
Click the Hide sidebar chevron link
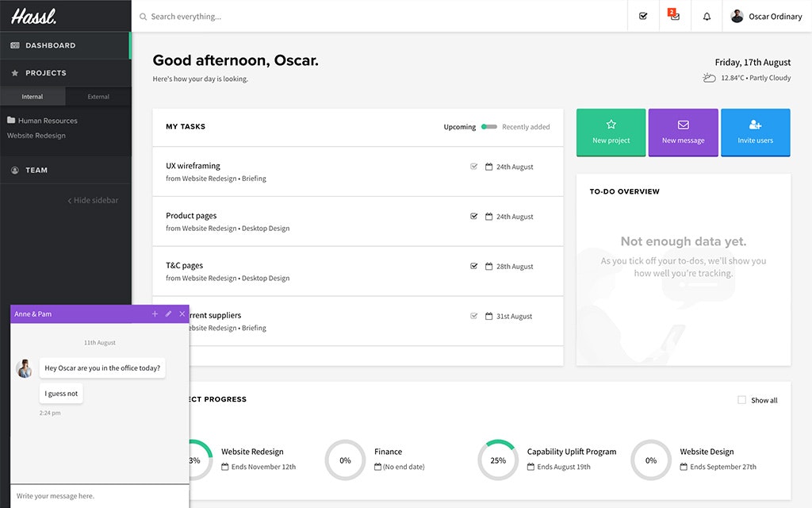pyautogui.click(x=93, y=200)
